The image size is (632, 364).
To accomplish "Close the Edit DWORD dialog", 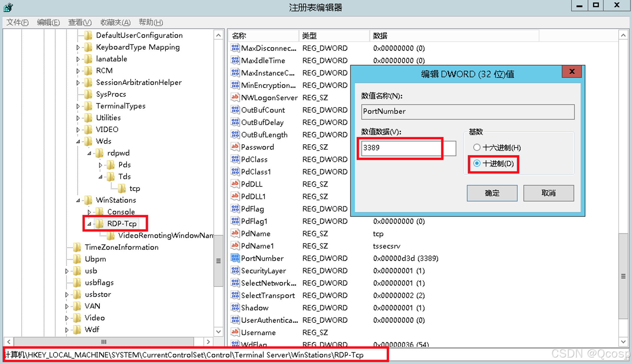I will click(x=572, y=71).
